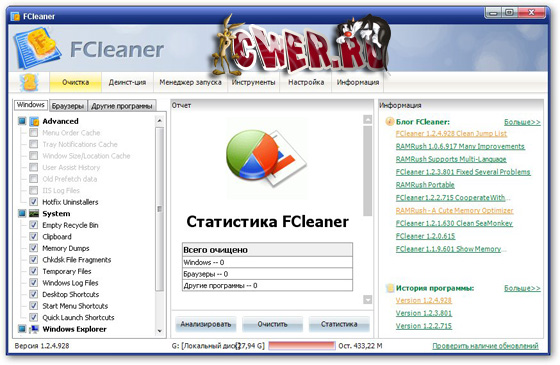Expand the Windows Explorer tree group
This screenshot has width=560, height=365.
point(22,329)
